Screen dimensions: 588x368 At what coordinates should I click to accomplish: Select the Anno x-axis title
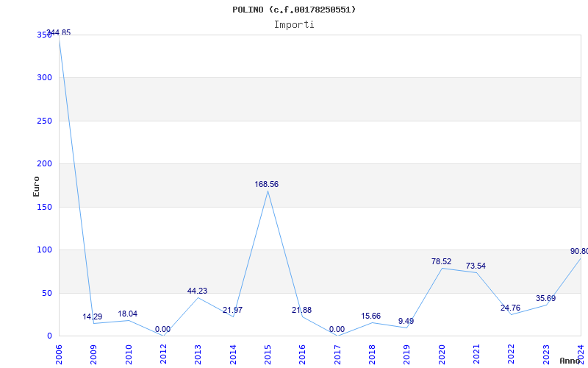pyautogui.click(x=570, y=361)
